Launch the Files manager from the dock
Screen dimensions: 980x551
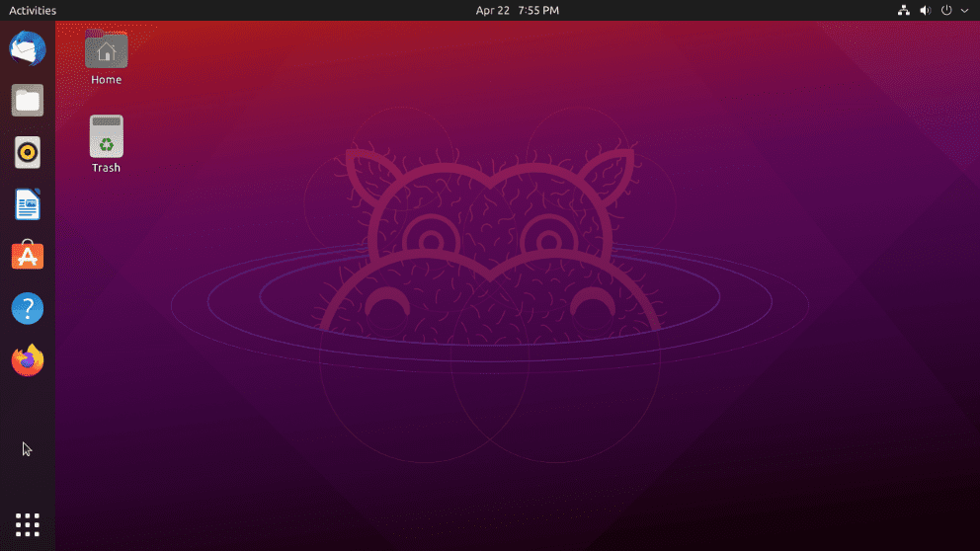click(x=28, y=100)
